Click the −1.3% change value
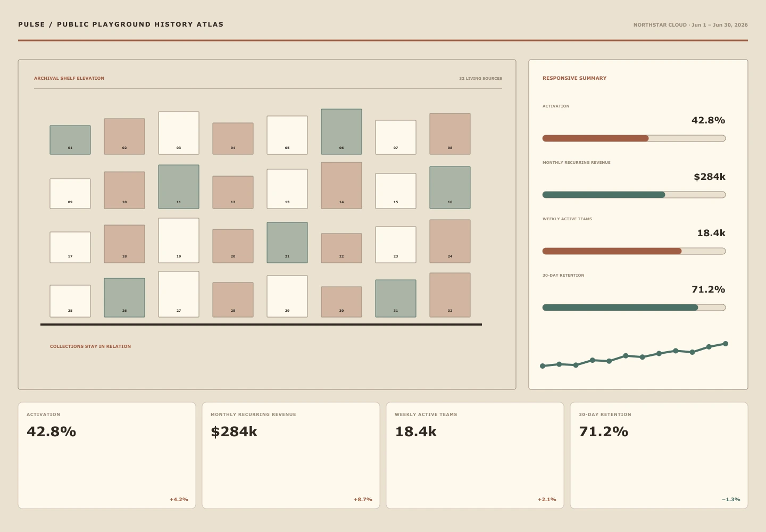Image resolution: width=766 pixels, height=532 pixels. 731,500
